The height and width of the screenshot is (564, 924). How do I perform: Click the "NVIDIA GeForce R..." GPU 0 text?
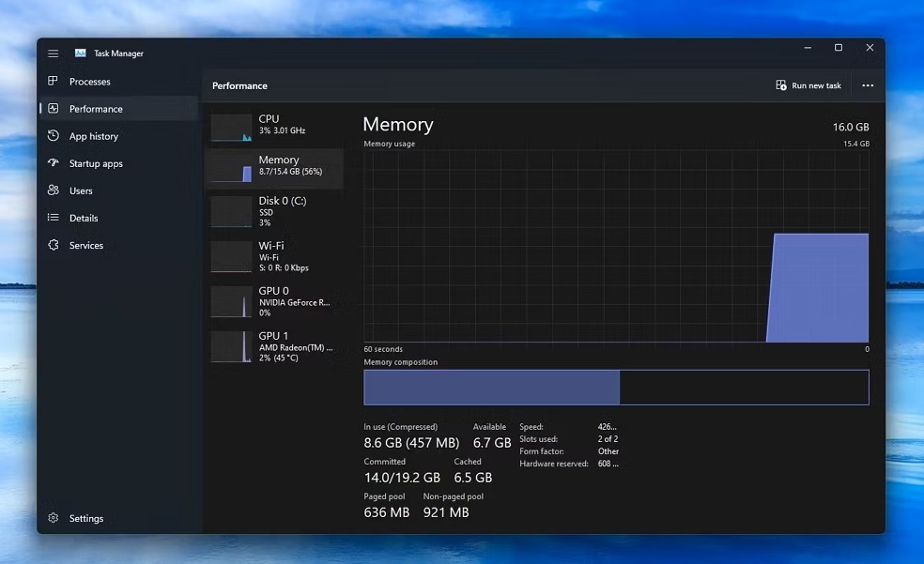point(295,302)
